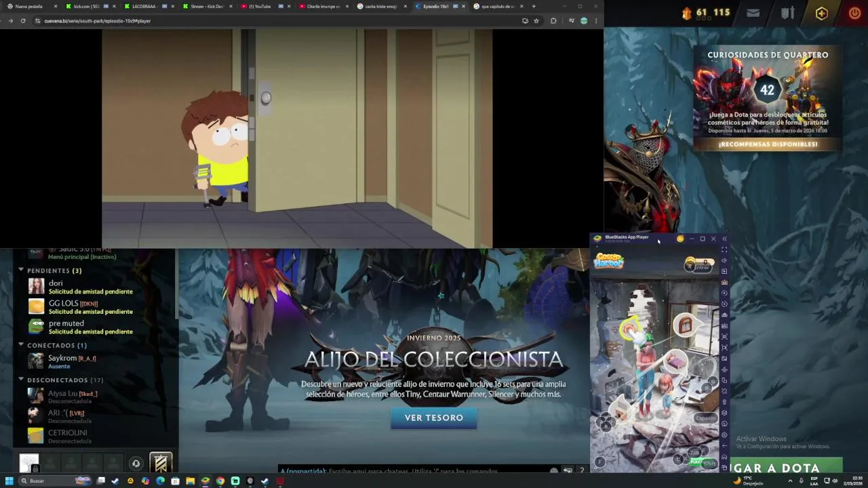
Task: Select offline friend Alysa Liu
Action: (x=95, y=396)
